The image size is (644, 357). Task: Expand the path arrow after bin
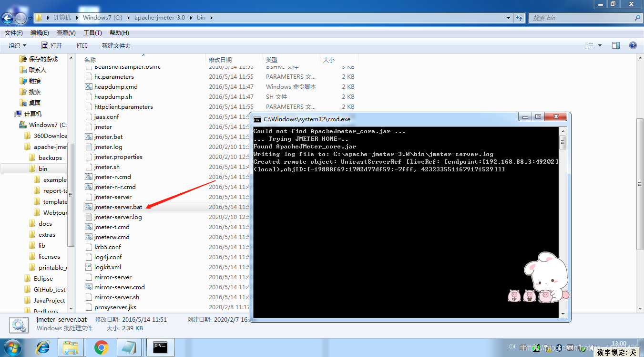pyautogui.click(x=211, y=18)
